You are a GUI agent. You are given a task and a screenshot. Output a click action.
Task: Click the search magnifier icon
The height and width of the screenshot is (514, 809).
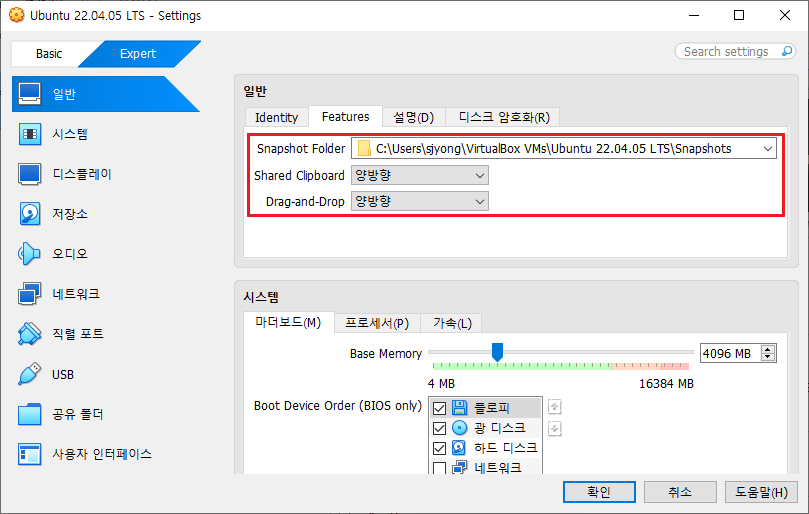pyautogui.click(x=787, y=51)
